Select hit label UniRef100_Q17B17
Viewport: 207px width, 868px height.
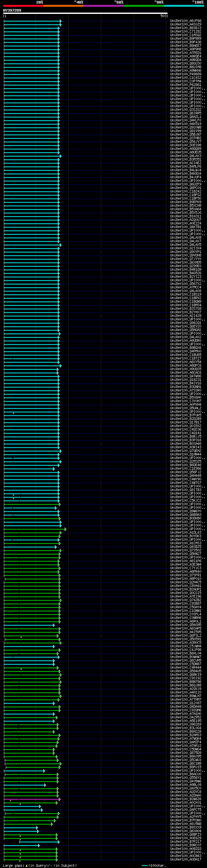[x=186, y=422]
